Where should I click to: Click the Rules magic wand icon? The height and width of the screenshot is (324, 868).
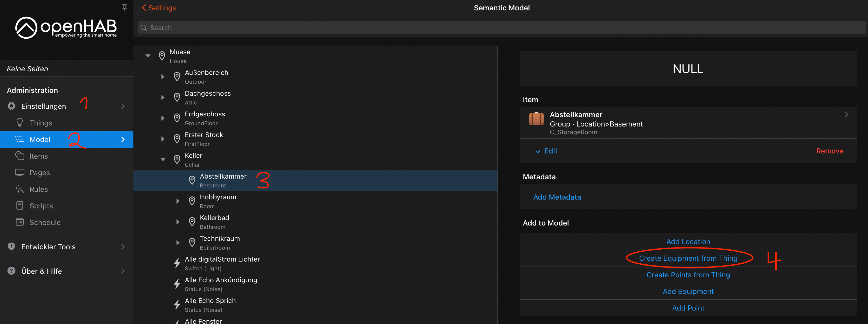coord(19,189)
